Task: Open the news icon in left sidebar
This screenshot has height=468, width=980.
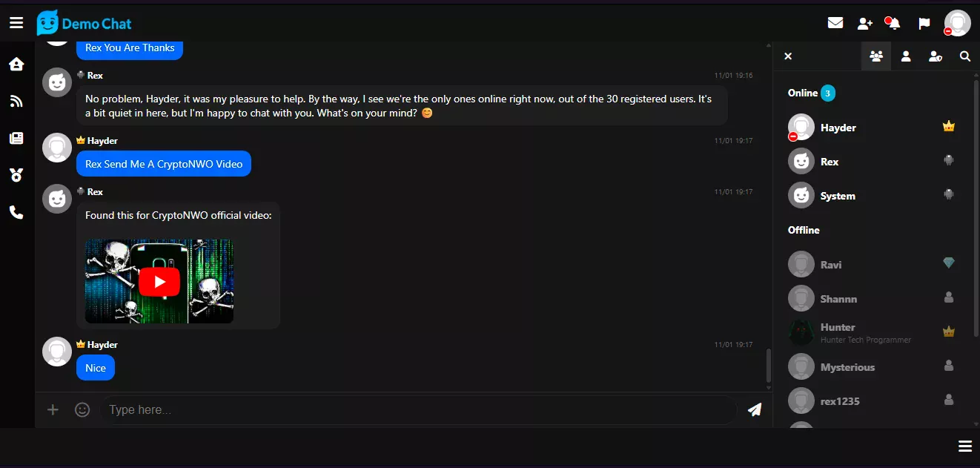Action: (x=16, y=138)
